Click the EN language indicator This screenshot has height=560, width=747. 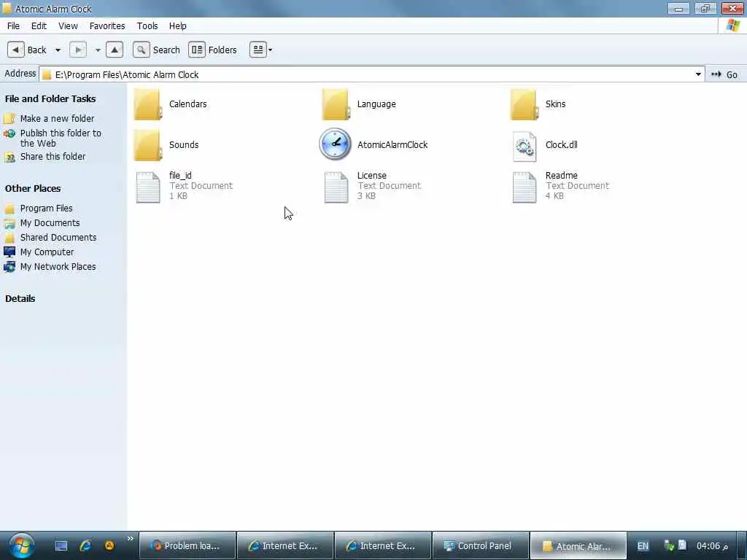coord(643,545)
